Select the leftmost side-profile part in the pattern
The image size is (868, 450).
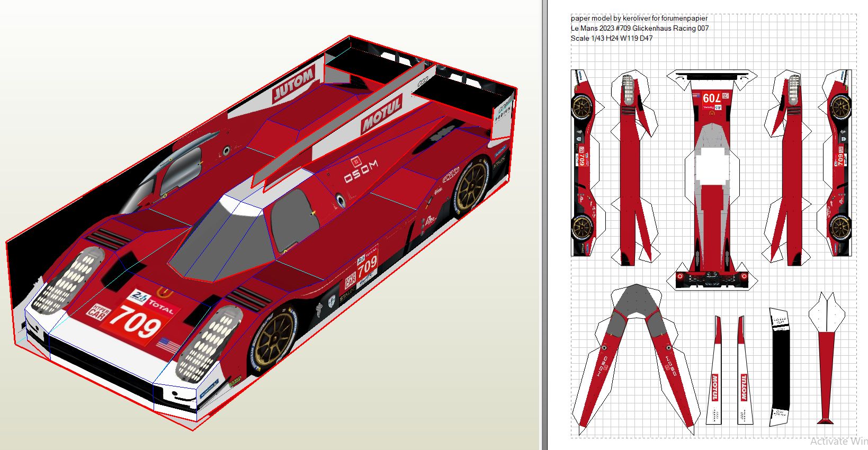point(583,164)
